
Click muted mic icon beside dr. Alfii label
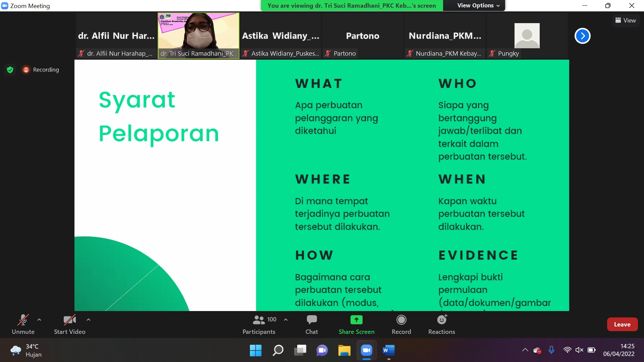(81, 53)
